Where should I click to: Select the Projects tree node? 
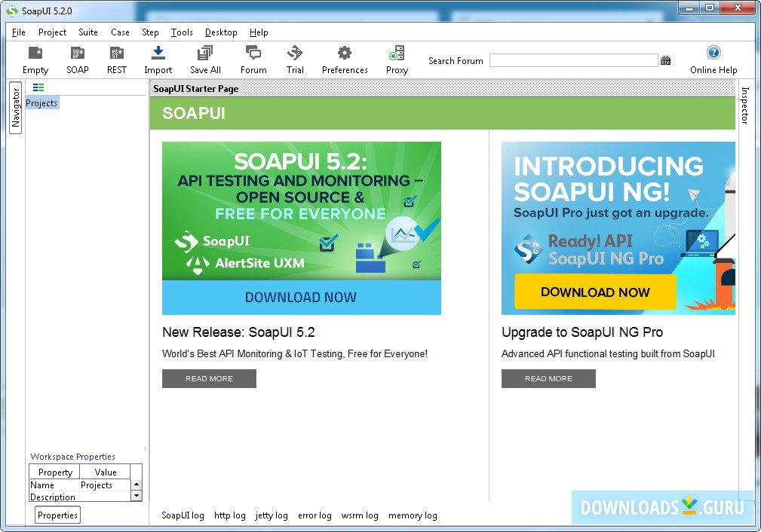[41, 103]
